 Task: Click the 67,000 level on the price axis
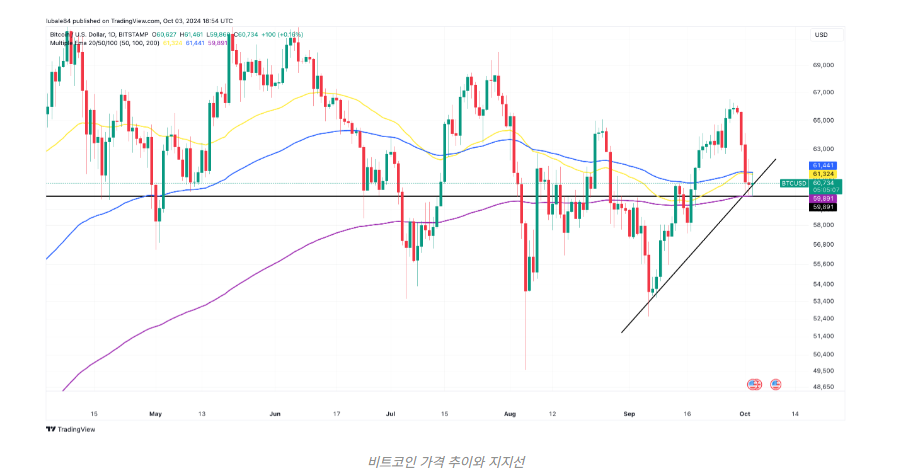click(x=824, y=93)
